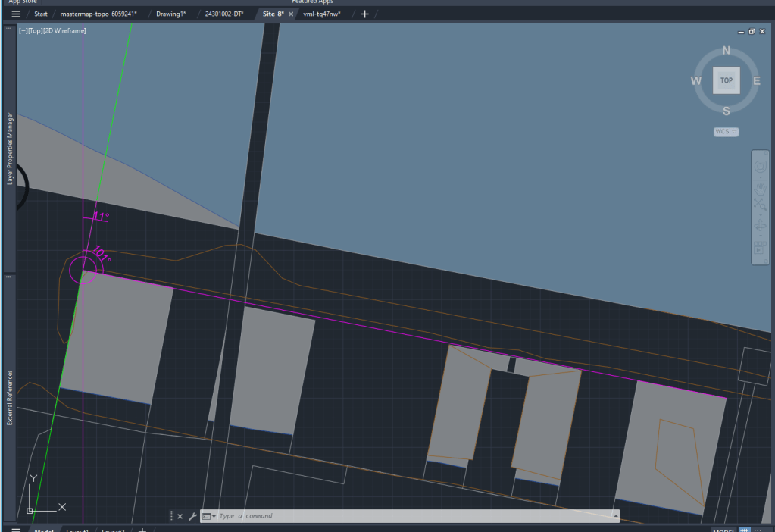
Task: Create a new drawing with plus button
Action: (x=364, y=14)
